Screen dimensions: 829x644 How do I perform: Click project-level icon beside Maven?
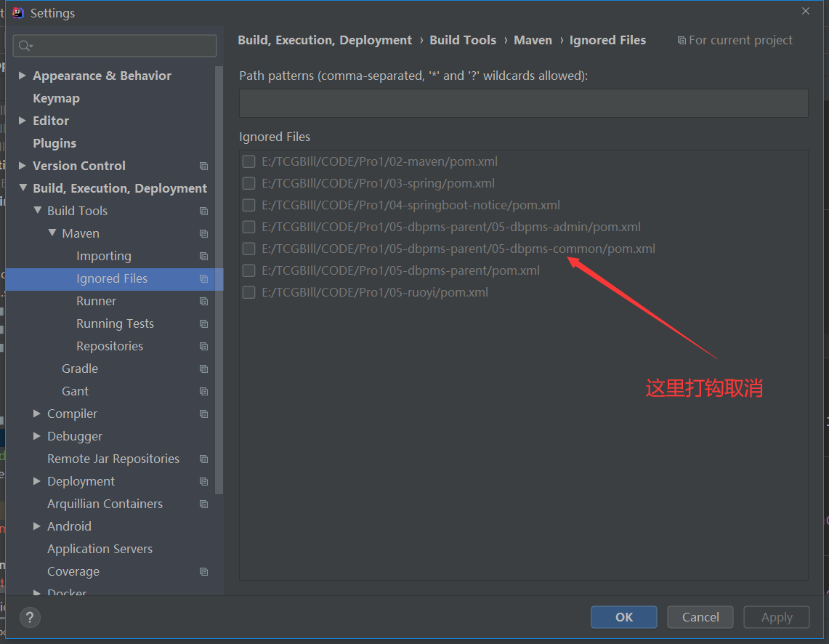tap(203, 234)
